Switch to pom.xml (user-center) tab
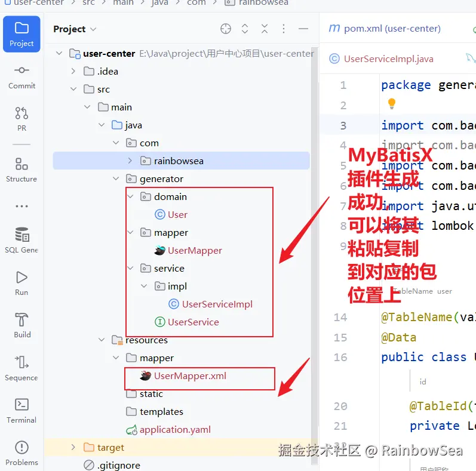This screenshot has width=476, height=471. click(x=385, y=29)
